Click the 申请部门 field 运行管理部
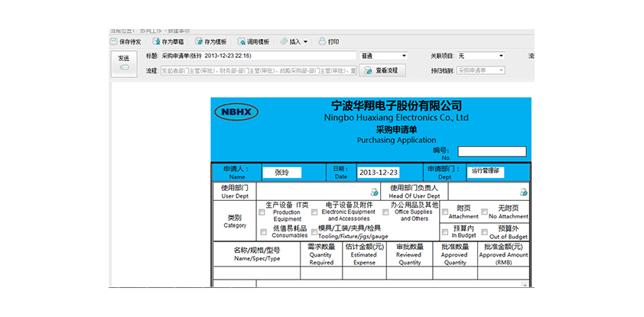 (x=486, y=172)
